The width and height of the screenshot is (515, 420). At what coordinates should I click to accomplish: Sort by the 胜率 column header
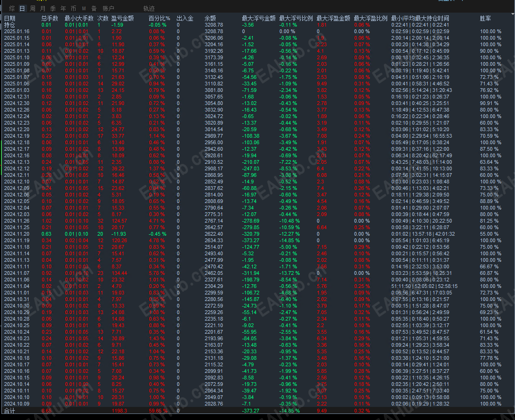tap(486, 18)
